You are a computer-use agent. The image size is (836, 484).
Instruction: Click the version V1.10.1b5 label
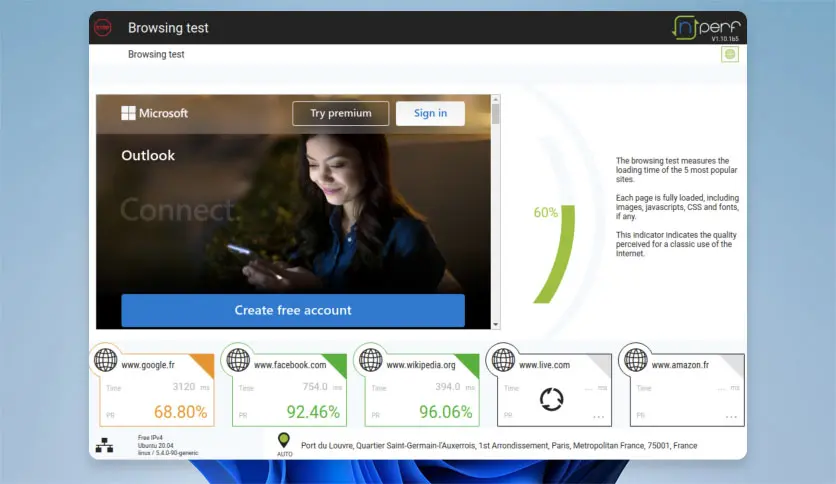tap(725, 39)
